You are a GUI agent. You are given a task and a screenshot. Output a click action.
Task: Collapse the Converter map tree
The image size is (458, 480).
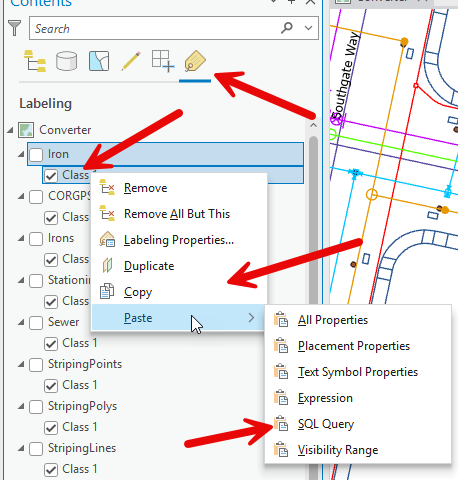[10, 130]
